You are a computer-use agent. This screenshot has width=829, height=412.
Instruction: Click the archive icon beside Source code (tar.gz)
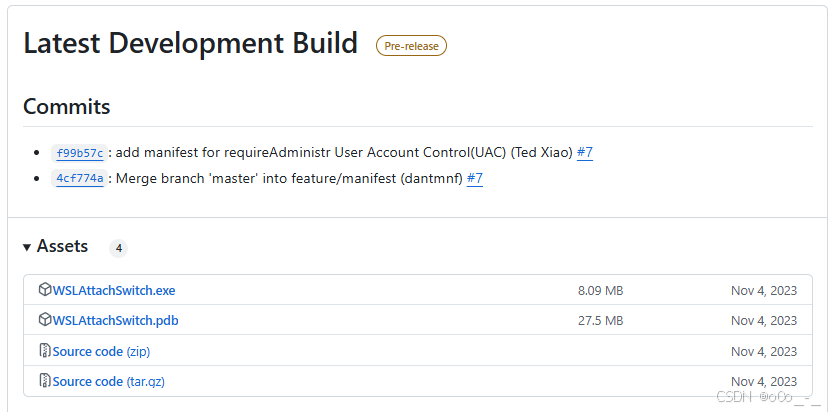pos(45,381)
